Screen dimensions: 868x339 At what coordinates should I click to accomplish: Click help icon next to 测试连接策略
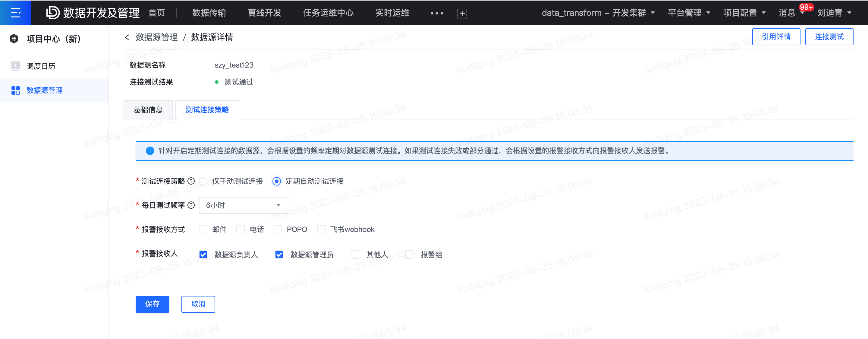coord(191,181)
